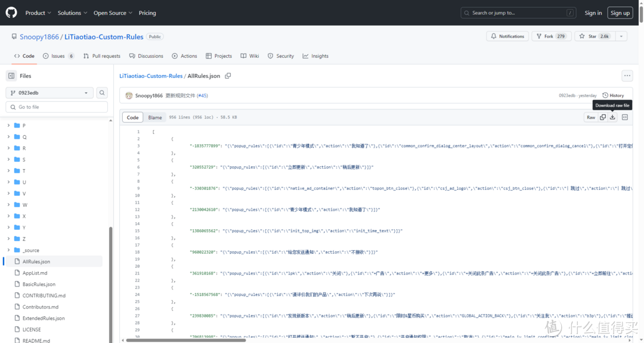This screenshot has height=343, width=644.
Task: Fork the repository
Action: 550,36
